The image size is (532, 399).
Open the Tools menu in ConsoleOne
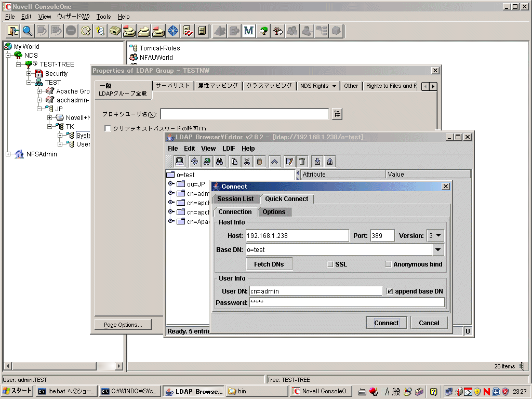(103, 17)
